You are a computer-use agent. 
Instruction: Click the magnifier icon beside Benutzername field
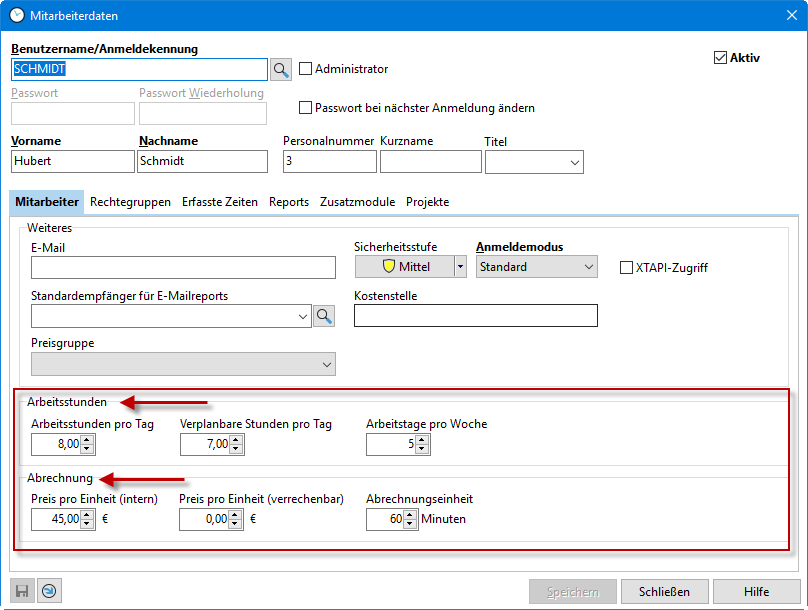(282, 69)
